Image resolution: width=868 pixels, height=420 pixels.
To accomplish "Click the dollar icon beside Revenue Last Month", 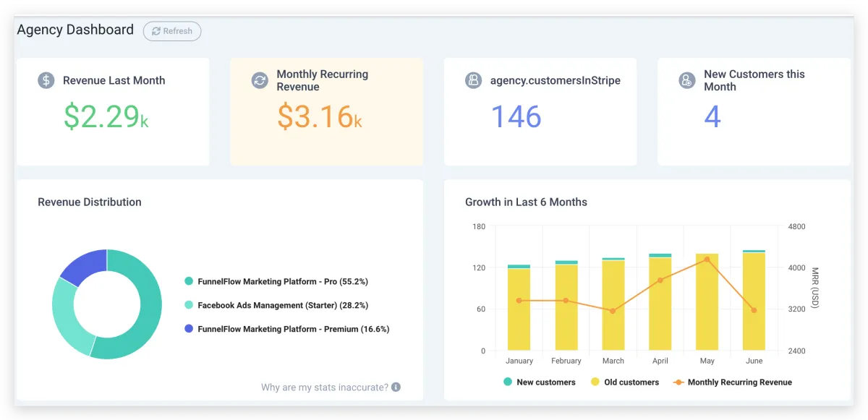I will (x=46, y=80).
